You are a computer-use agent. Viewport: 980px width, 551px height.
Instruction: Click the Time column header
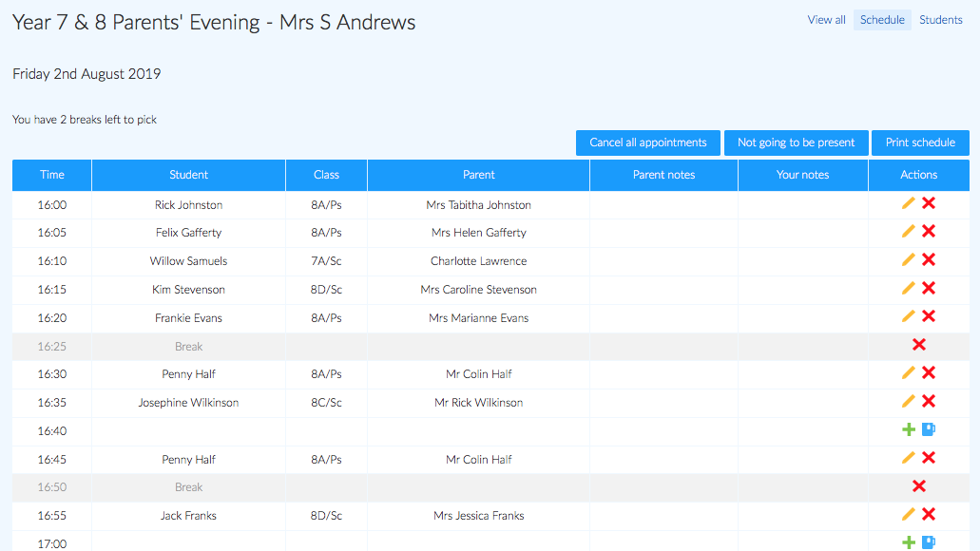52,175
